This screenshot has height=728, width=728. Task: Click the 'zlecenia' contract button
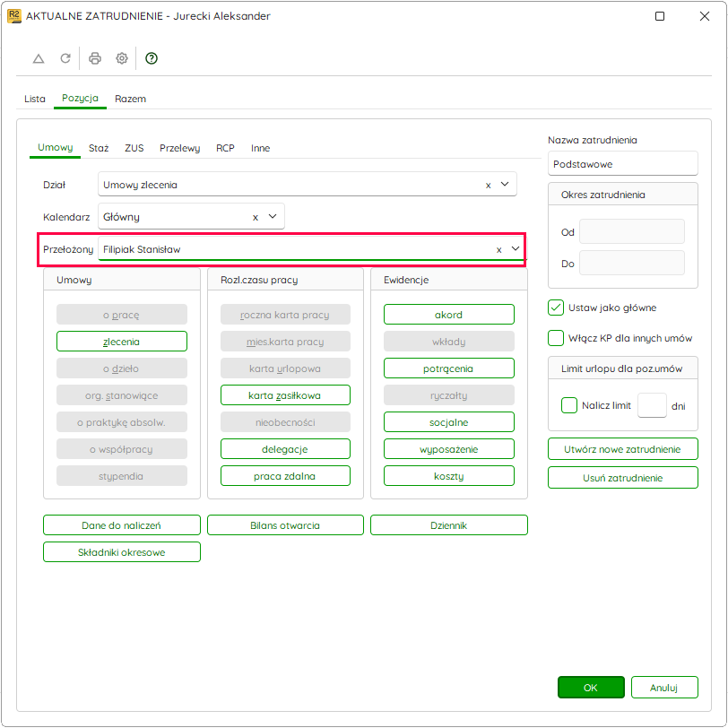tap(122, 342)
